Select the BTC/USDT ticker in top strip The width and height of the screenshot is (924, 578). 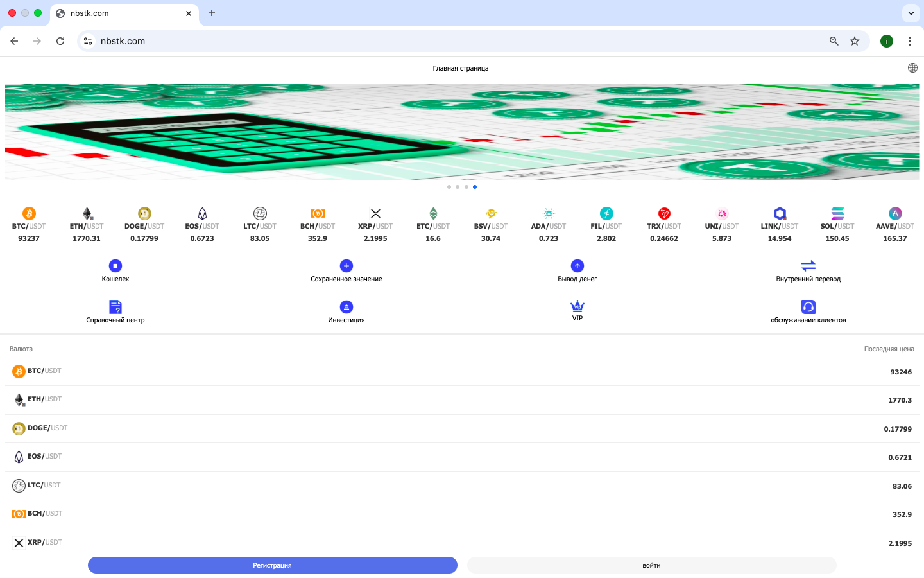(29, 225)
